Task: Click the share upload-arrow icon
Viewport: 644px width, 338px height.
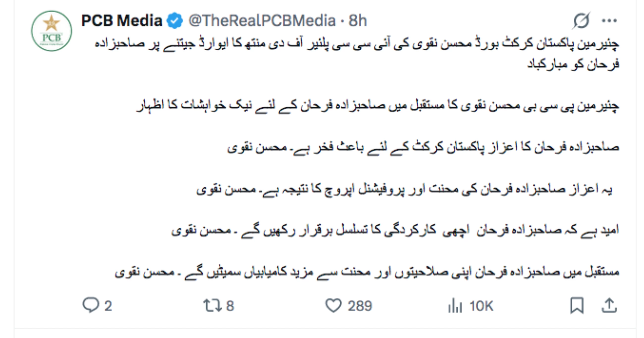Action: (x=609, y=306)
